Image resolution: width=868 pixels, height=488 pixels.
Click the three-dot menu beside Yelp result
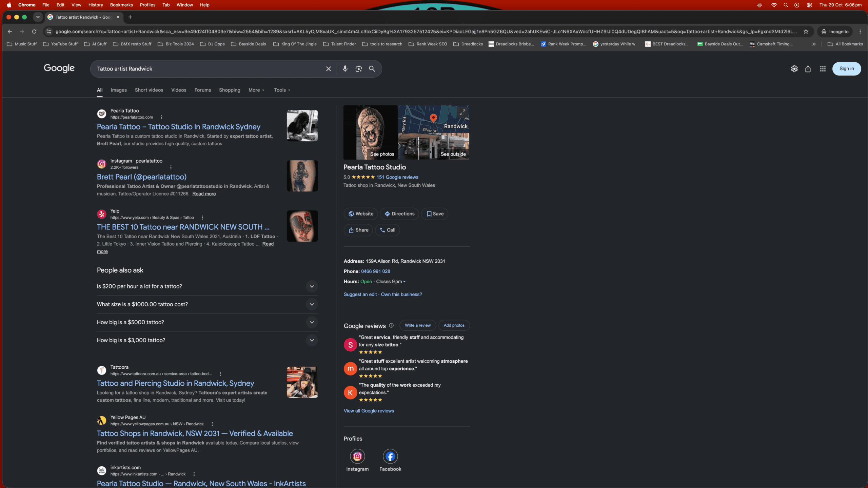(x=202, y=218)
